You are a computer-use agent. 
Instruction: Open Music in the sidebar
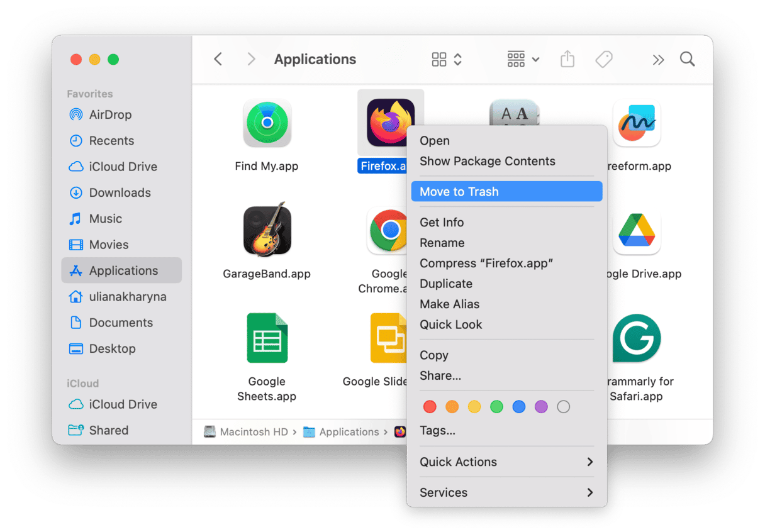pyautogui.click(x=121, y=219)
